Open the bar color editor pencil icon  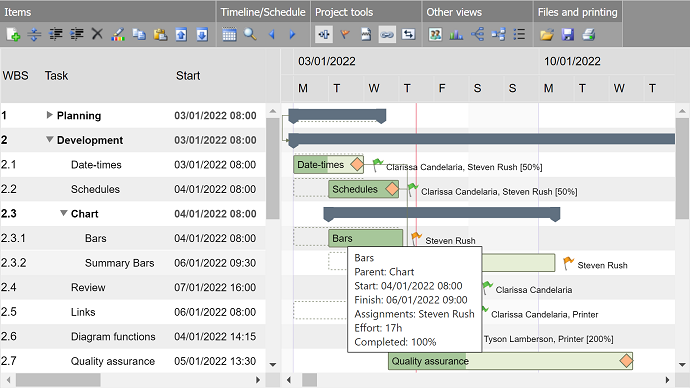tap(118, 34)
